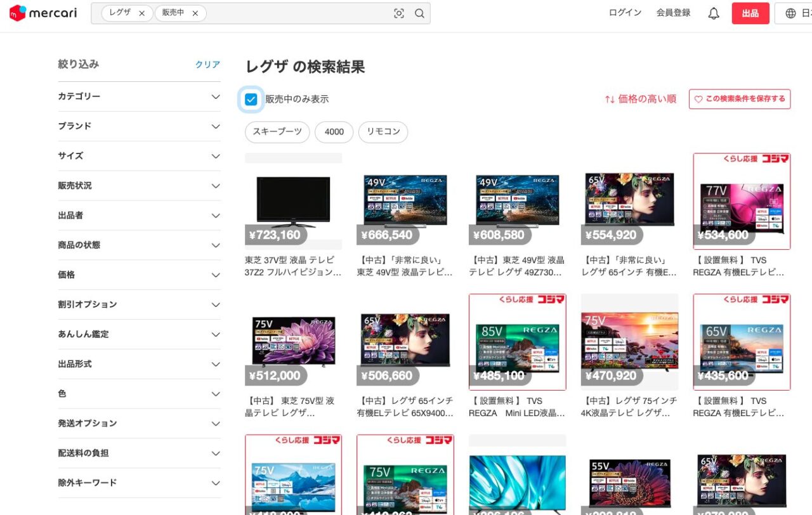Remove the レグザ search tag
Screen dimensions: 812x515
point(141,13)
